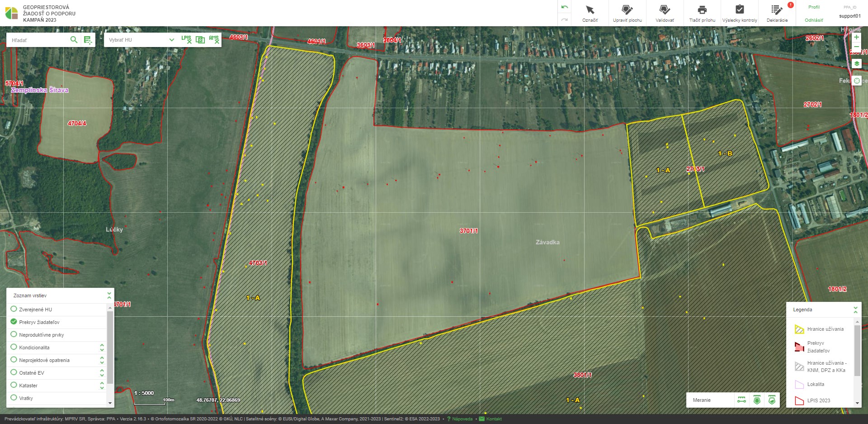This screenshot has width=868, height=424.
Task: Click the coordinates readout 48.76707, 22.06869
Action: (x=218, y=400)
